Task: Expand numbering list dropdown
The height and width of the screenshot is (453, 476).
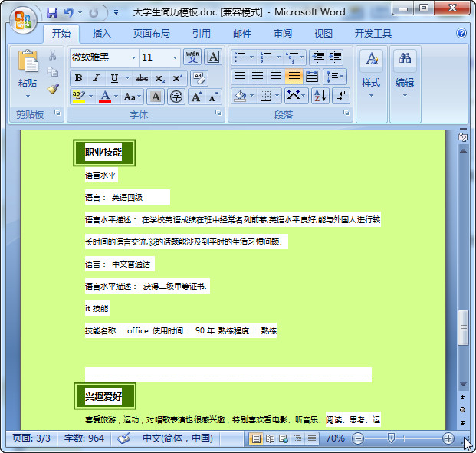Action: pos(278,57)
